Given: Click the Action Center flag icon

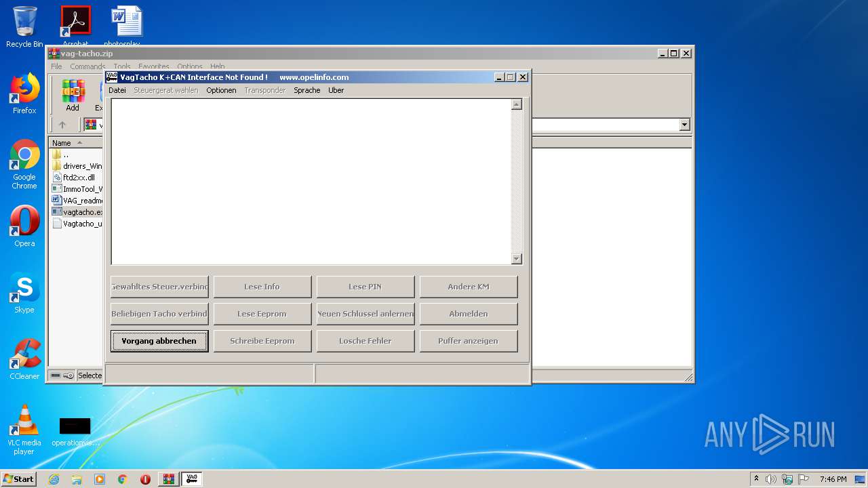Looking at the screenshot, I should (804, 479).
